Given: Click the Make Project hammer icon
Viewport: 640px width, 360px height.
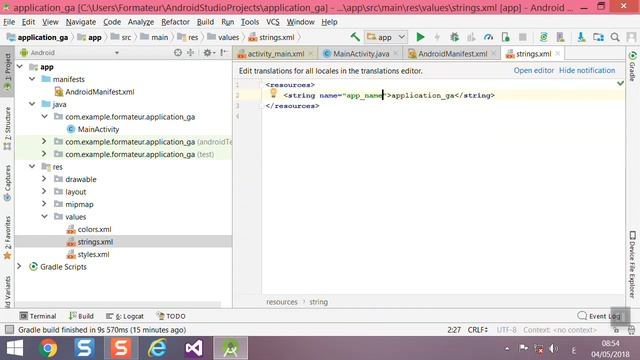Looking at the screenshot, I should coord(355,37).
